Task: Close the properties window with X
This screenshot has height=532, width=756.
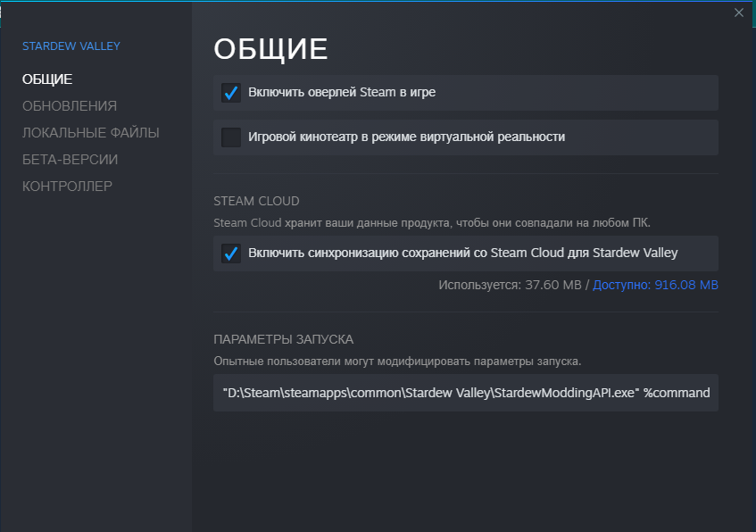Action: (x=738, y=12)
